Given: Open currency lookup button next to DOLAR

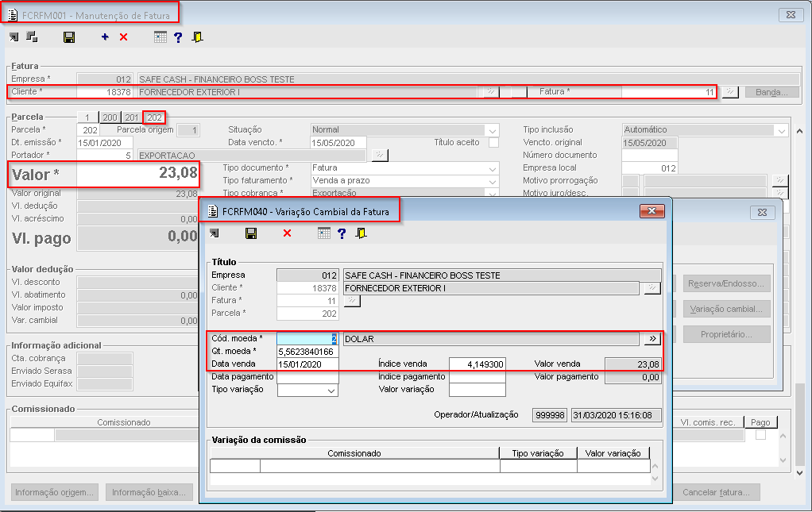Looking at the screenshot, I should tap(652, 339).
